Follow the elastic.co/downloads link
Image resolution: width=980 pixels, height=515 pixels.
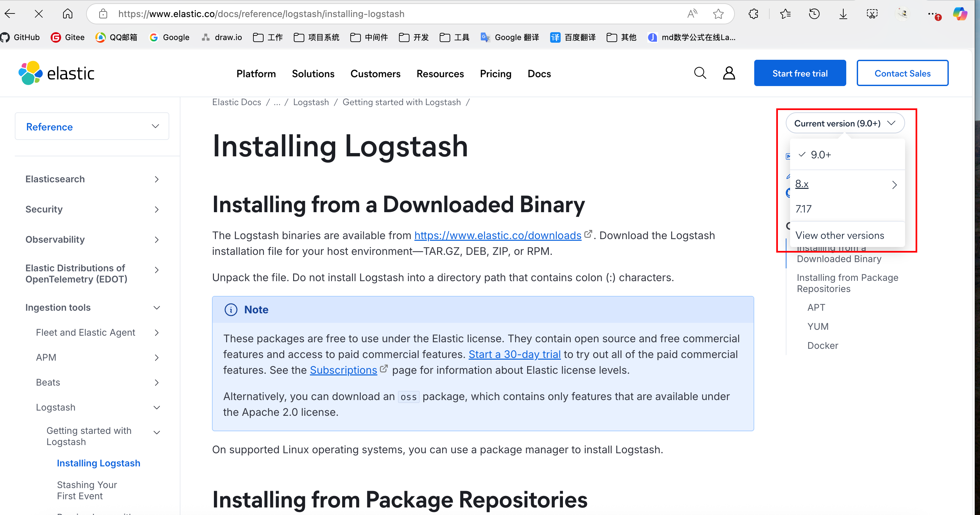(x=498, y=235)
